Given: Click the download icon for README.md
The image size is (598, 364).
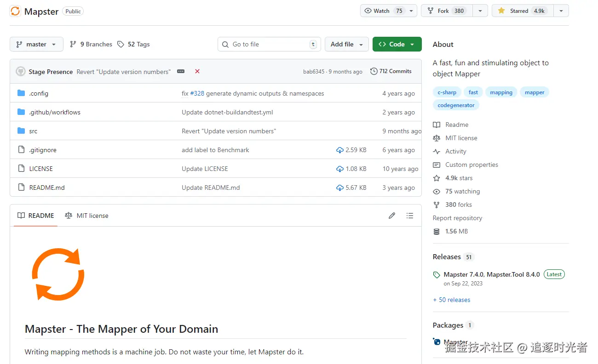Looking at the screenshot, I should (x=340, y=188).
